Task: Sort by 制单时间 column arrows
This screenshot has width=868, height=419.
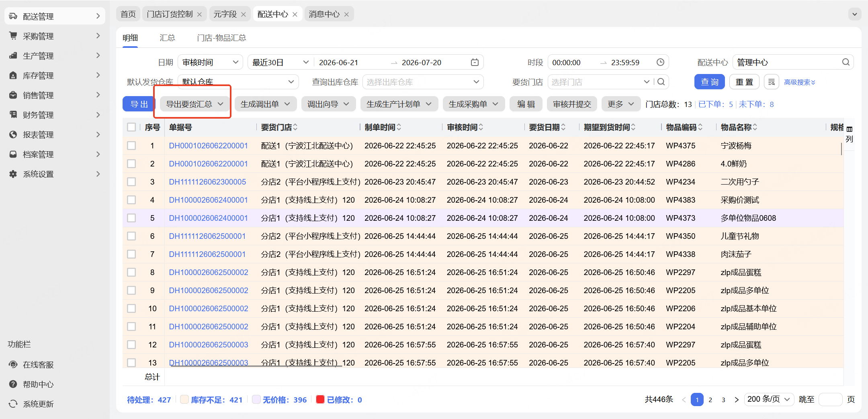Action: pyautogui.click(x=399, y=127)
